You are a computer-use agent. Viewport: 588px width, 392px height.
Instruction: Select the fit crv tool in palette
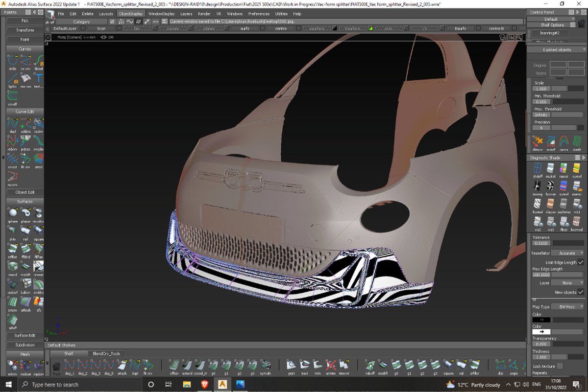pyautogui.click(x=25, y=160)
